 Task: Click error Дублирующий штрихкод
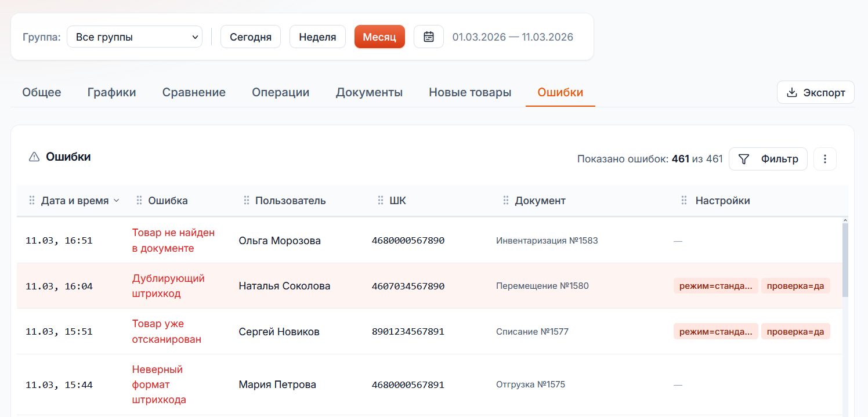point(168,286)
